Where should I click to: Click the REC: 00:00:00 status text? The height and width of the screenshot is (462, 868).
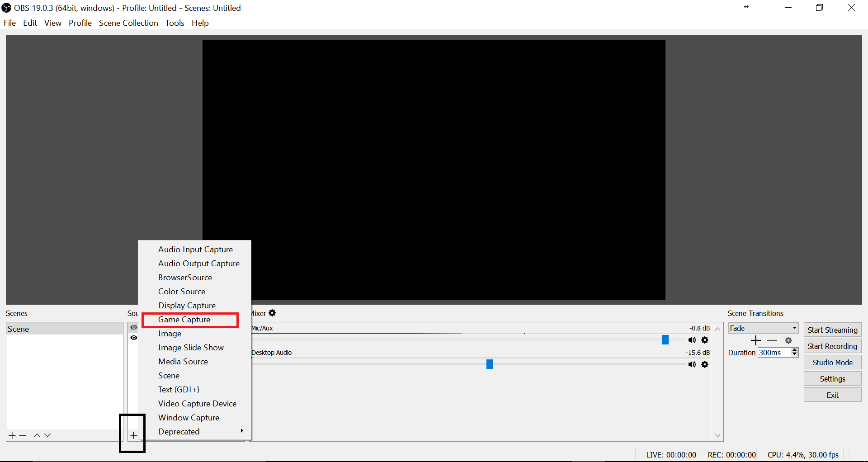click(731, 455)
